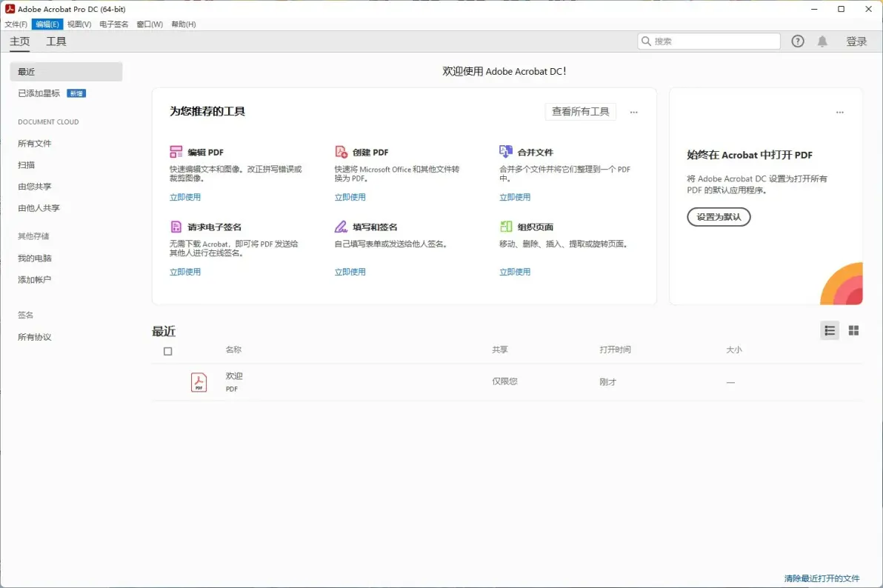This screenshot has width=883, height=588.
Task: Select 添加帐户 in the sidebar
Action: [x=34, y=279]
